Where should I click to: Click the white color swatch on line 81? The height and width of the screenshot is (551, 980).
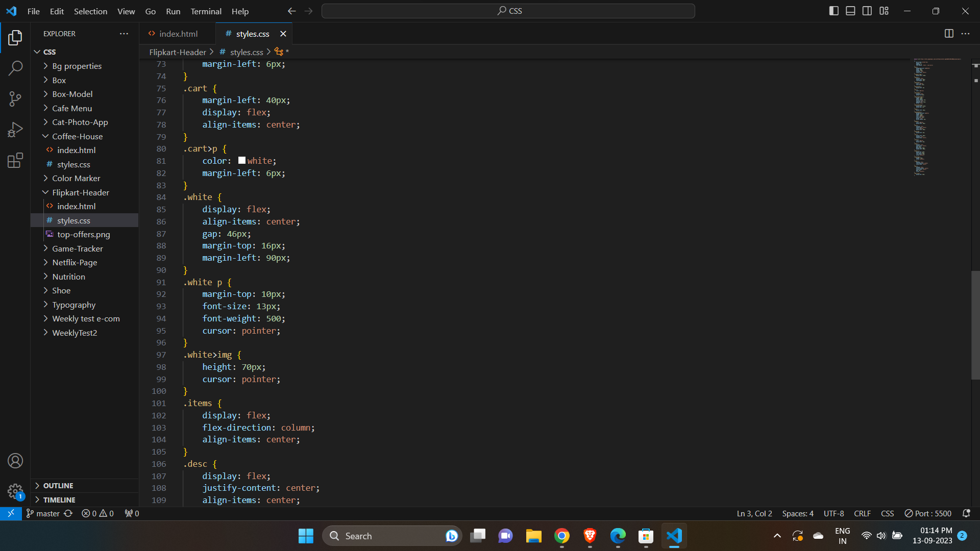click(x=241, y=160)
